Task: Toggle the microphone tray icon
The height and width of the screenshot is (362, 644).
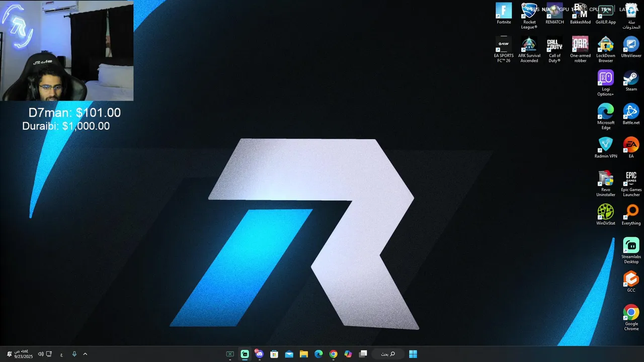Action: 74,354
